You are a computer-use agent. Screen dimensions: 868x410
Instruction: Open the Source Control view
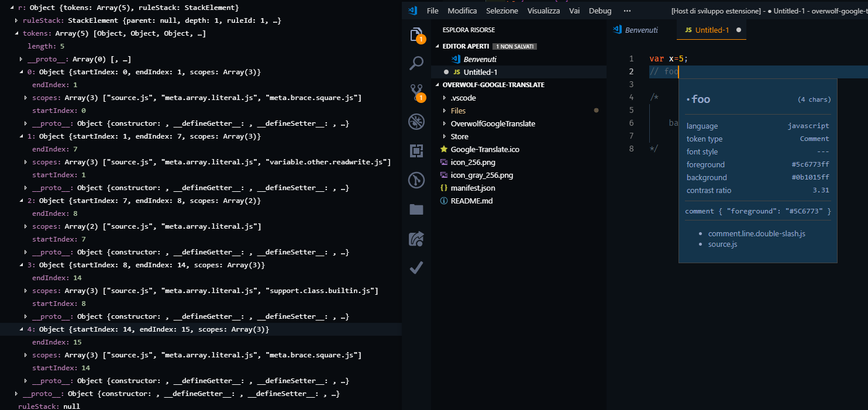416,92
